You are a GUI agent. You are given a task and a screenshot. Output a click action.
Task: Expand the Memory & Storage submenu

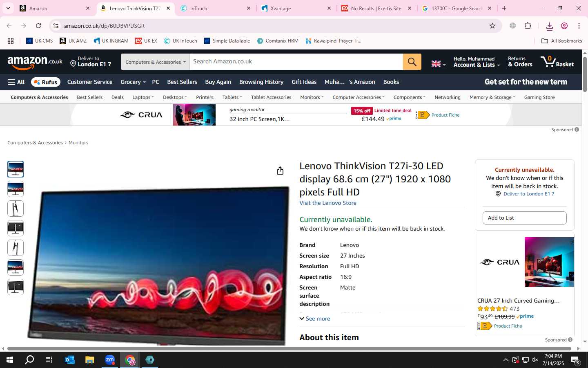point(492,97)
